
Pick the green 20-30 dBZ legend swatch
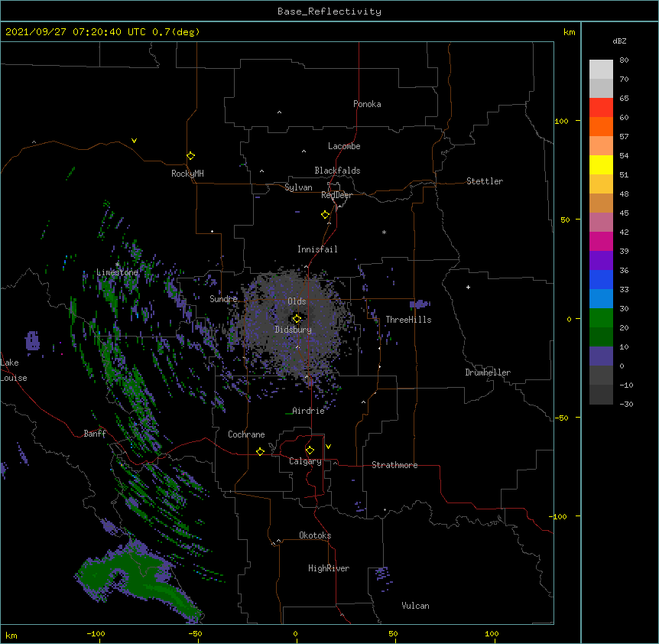pos(601,318)
